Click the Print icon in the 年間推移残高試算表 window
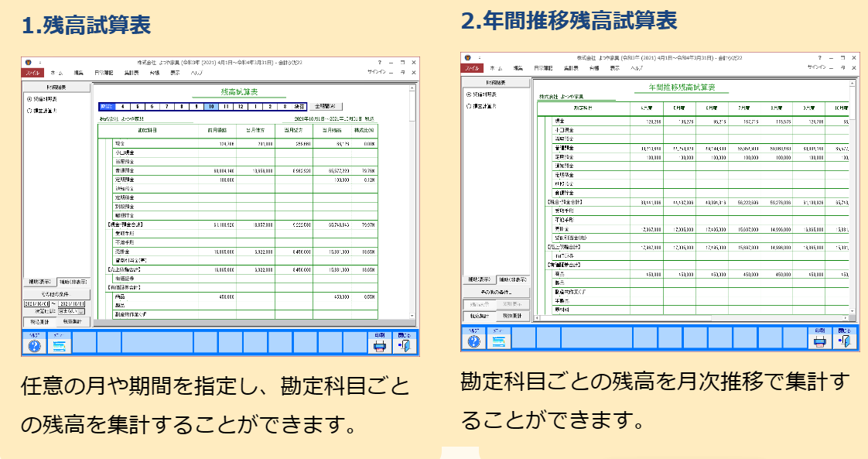The image size is (868, 459). (820, 340)
